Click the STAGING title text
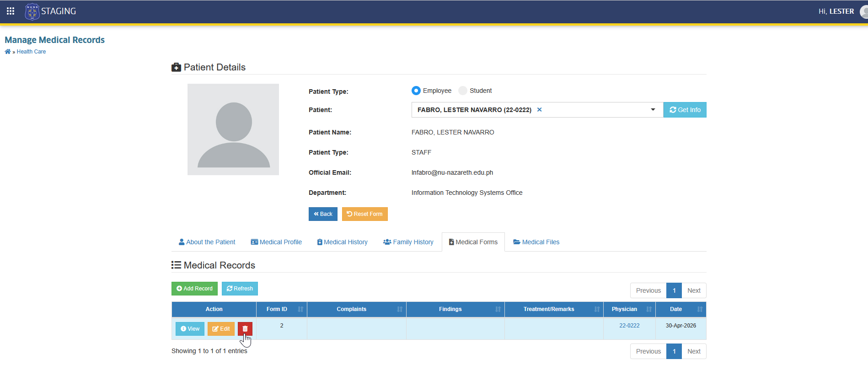868x365 pixels. tap(59, 11)
